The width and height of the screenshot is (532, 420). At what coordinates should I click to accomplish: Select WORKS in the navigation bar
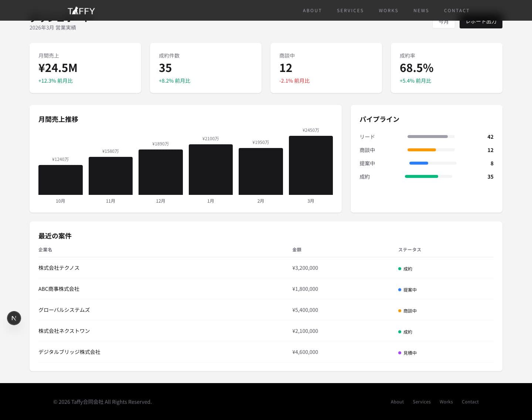coord(388,11)
